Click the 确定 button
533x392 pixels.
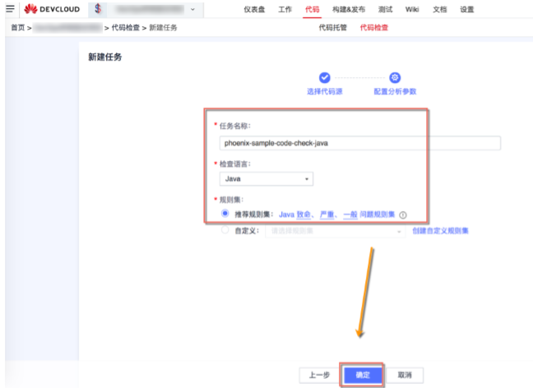(363, 375)
